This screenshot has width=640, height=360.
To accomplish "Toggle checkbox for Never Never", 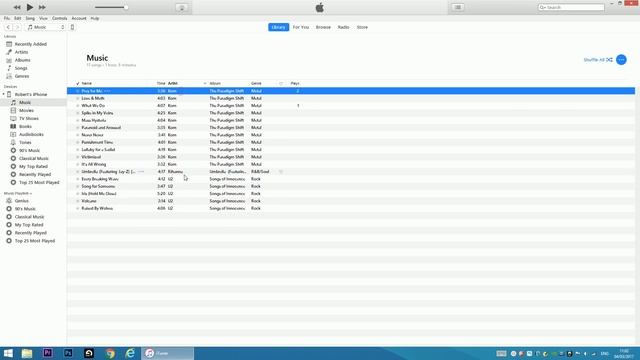I will coord(78,135).
